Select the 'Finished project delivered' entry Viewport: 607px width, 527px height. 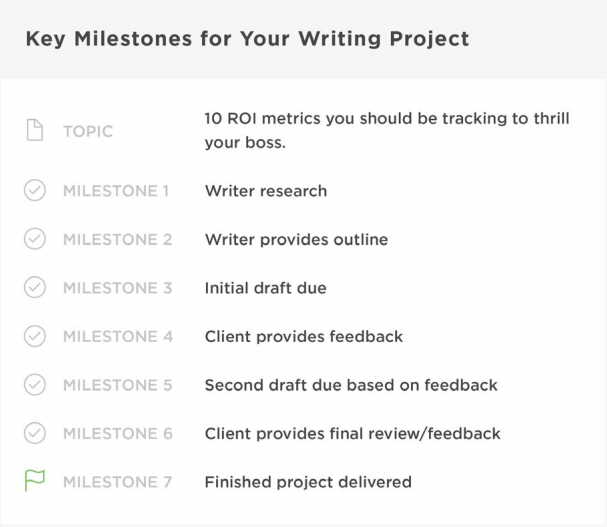click(308, 482)
